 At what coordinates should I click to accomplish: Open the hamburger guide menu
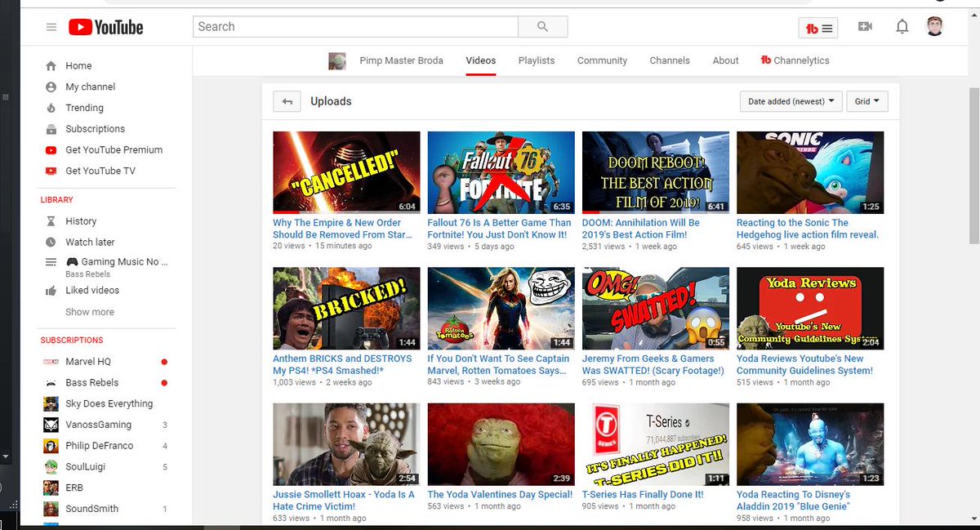tap(51, 27)
